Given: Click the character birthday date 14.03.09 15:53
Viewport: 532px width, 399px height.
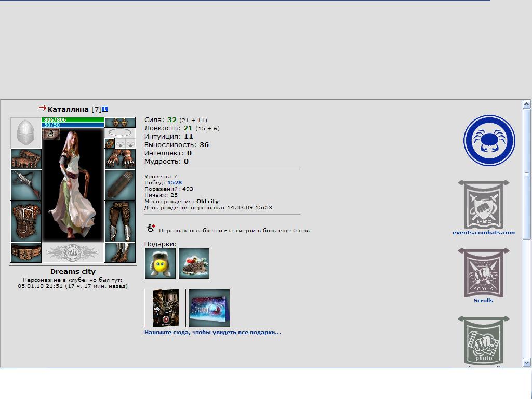Looking at the screenshot, I should click(x=249, y=208).
